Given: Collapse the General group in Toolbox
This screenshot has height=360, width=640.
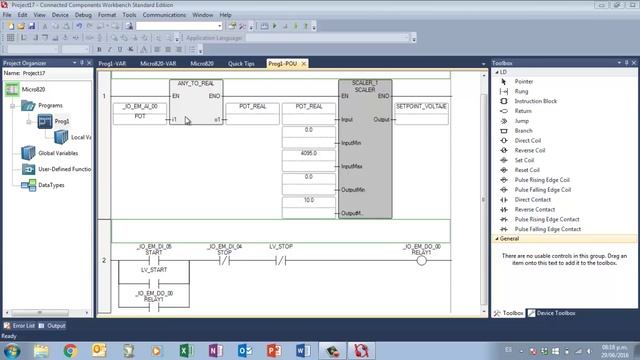Looking at the screenshot, I should click(497, 239).
